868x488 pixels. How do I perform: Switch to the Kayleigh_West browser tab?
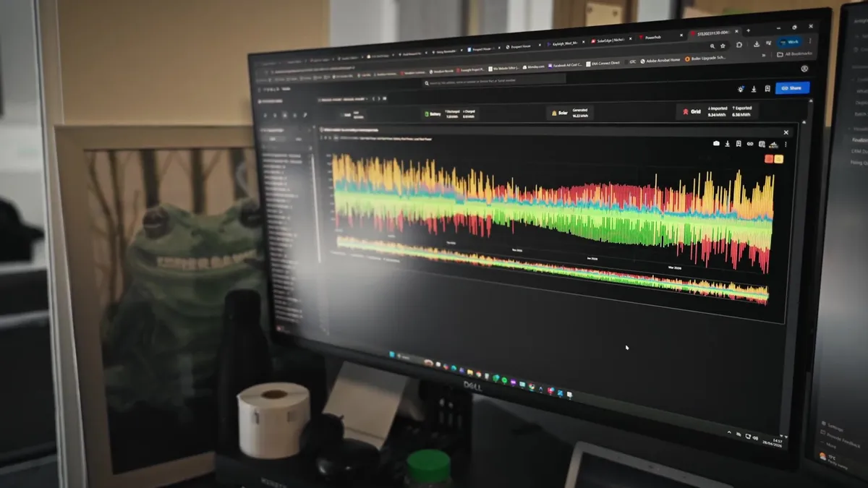[566, 43]
